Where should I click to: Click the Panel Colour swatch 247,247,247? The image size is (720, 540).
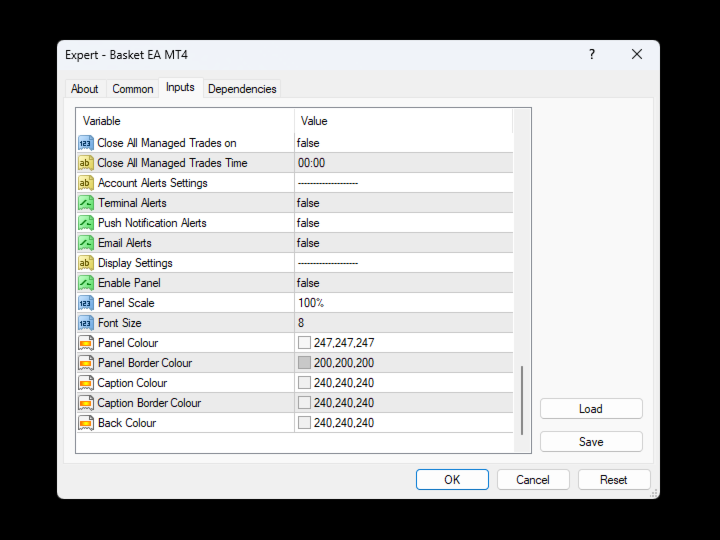pos(304,343)
